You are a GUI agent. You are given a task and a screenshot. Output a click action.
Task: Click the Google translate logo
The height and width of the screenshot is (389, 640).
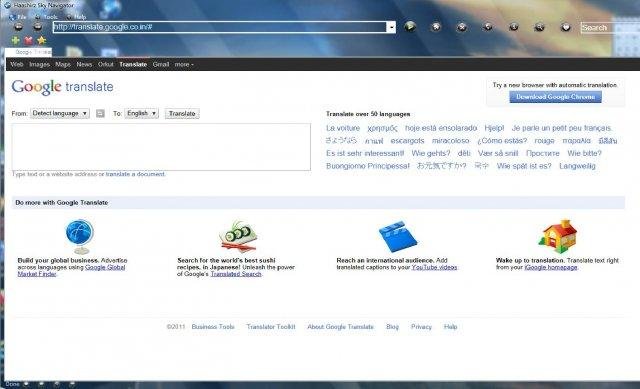pos(62,87)
